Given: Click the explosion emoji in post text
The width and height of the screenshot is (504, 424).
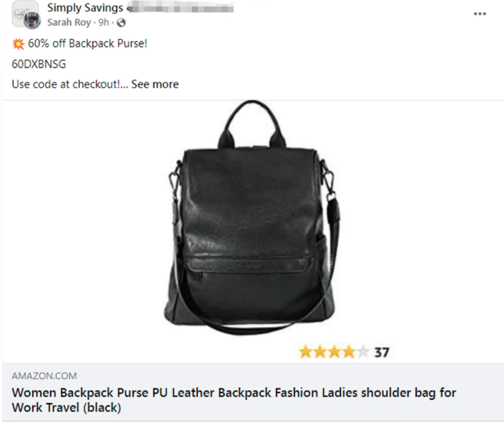Looking at the screenshot, I should 18,43.
